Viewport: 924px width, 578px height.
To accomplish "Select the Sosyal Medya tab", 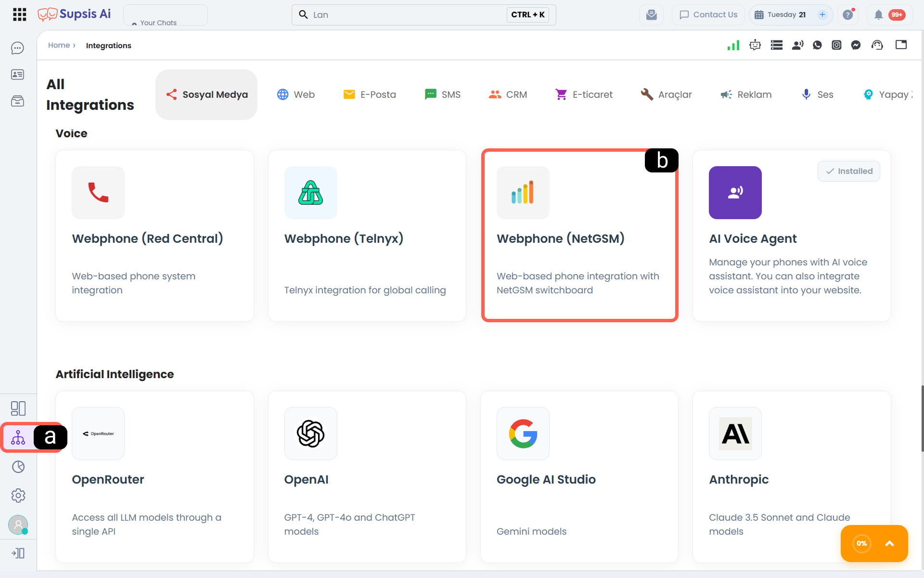I will (x=206, y=94).
